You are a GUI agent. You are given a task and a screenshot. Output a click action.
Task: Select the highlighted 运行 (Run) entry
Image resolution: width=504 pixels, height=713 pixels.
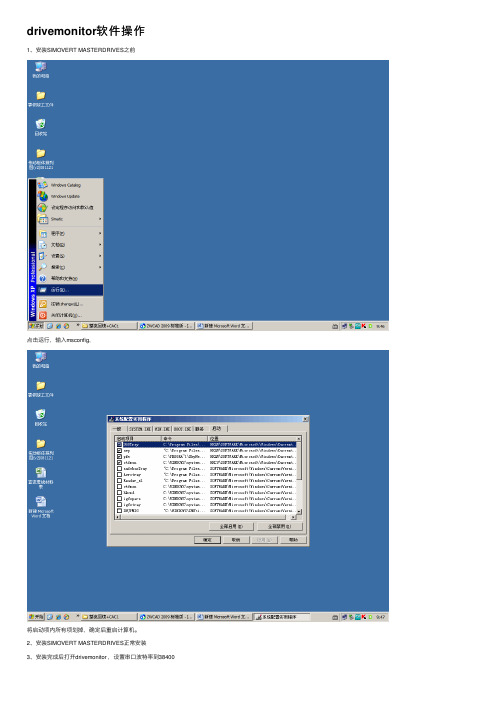pos(70,290)
